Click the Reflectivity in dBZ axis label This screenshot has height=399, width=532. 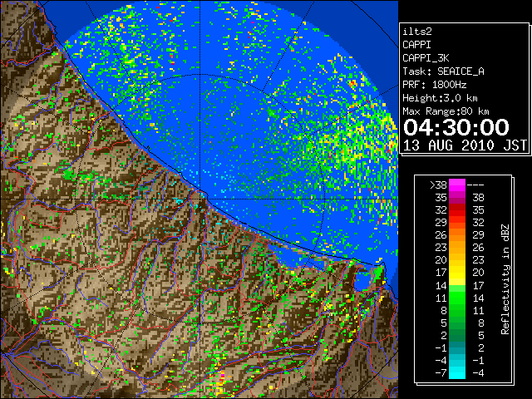pos(505,279)
